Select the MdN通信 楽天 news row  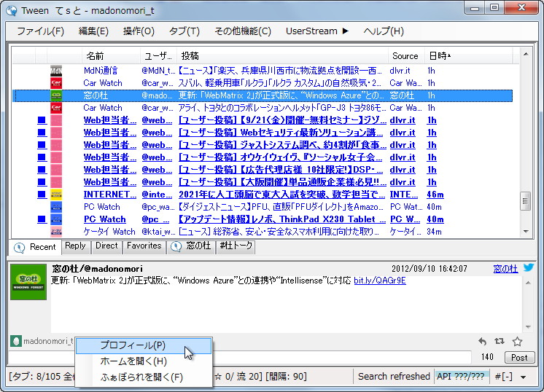263,71
